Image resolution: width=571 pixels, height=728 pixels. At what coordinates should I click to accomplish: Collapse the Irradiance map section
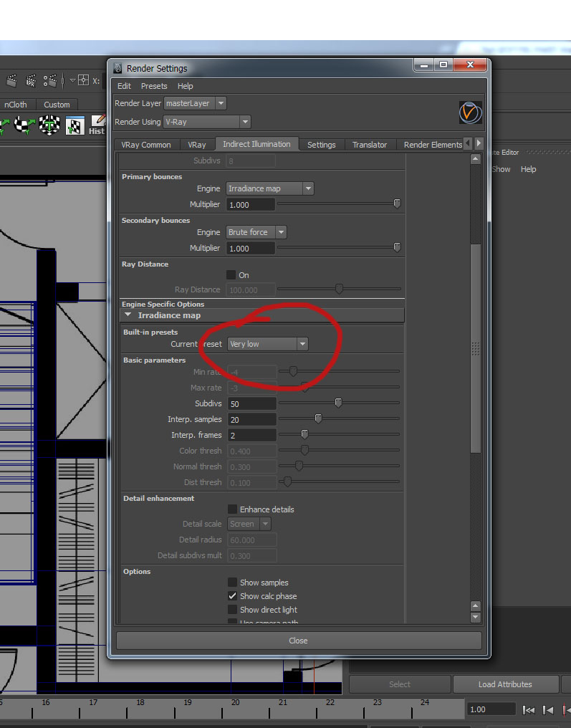(128, 315)
